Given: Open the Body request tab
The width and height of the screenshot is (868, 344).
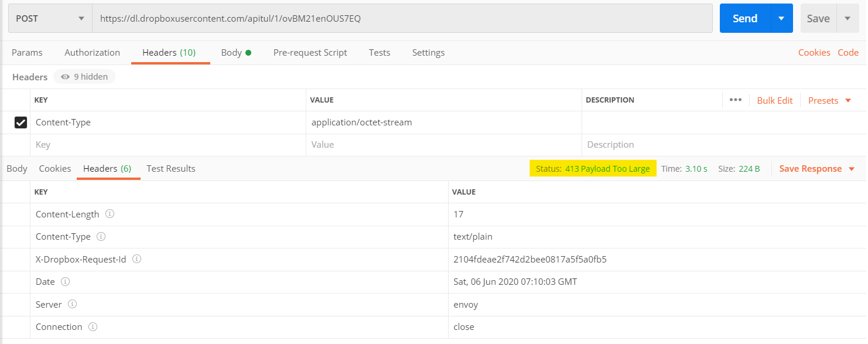Looking at the screenshot, I should pyautogui.click(x=233, y=52).
